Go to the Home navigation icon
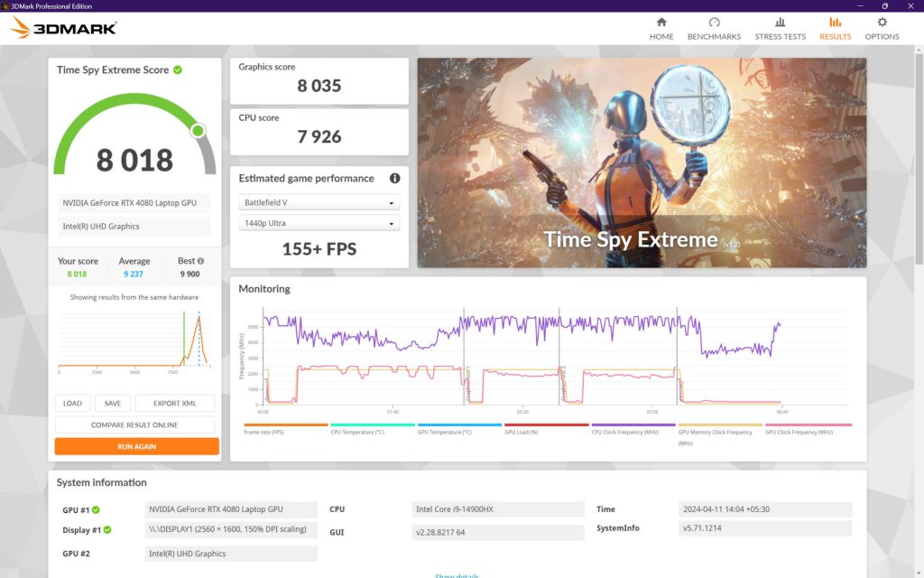Screen dimensions: 924x578 click(661, 23)
